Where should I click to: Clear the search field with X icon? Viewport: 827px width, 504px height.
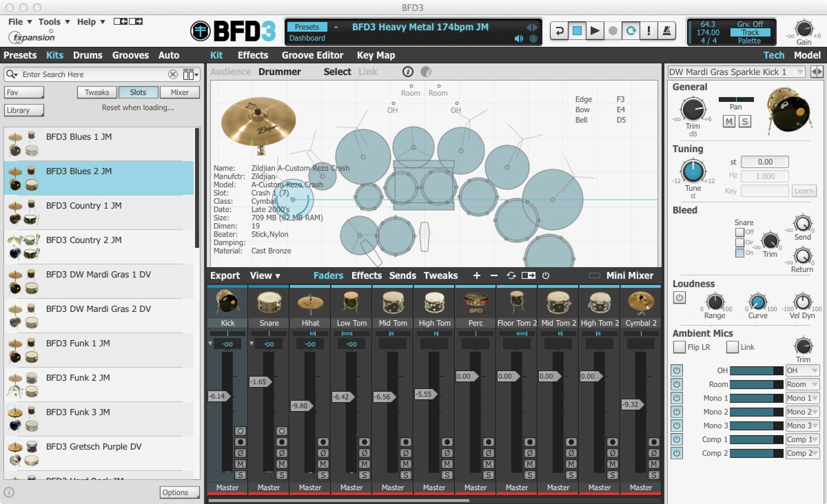coord(173,74)
